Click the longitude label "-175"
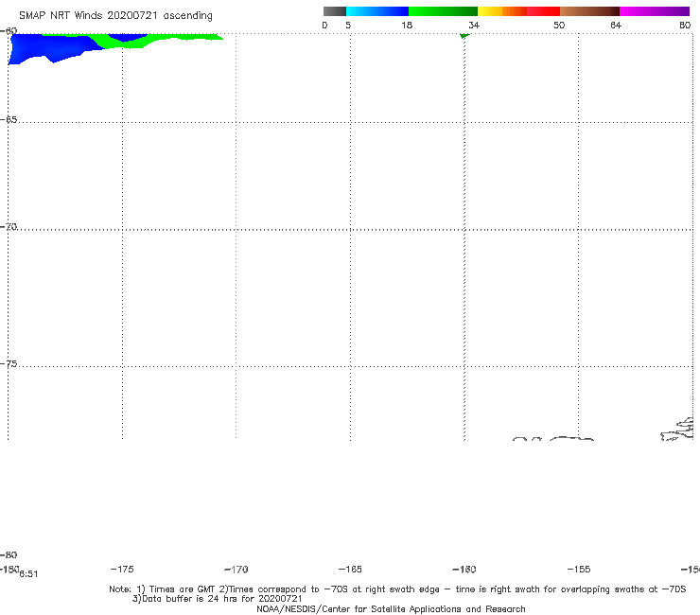Viewport: 700px width, 615px height. click(x=121, y=569)
